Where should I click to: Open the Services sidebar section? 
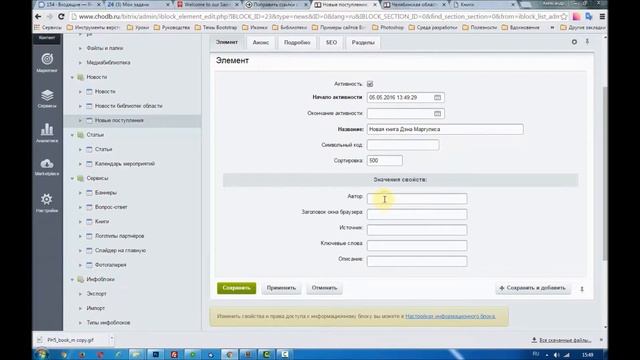(47, 98)
